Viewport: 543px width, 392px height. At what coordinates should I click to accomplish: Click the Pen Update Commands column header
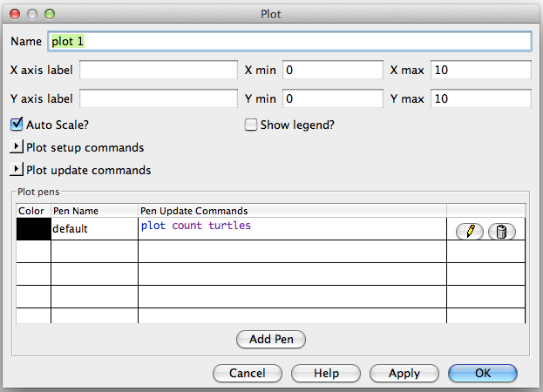click(292, 211)
